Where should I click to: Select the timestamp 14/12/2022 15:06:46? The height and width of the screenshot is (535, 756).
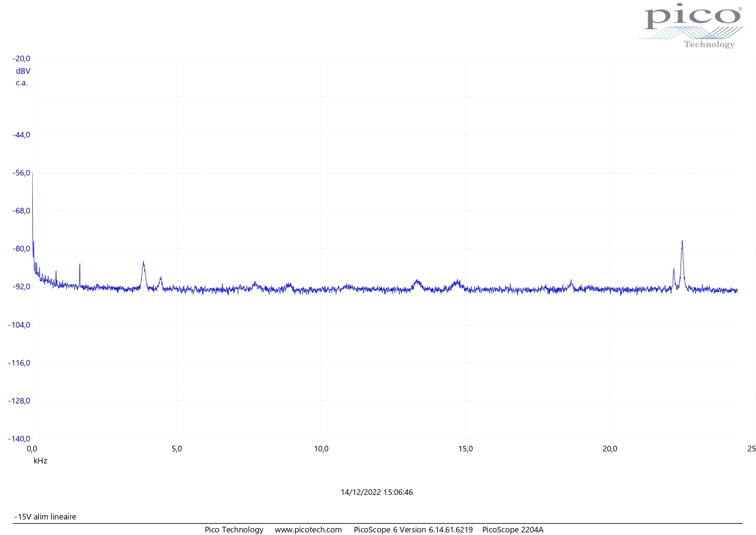tap(377, 492)
